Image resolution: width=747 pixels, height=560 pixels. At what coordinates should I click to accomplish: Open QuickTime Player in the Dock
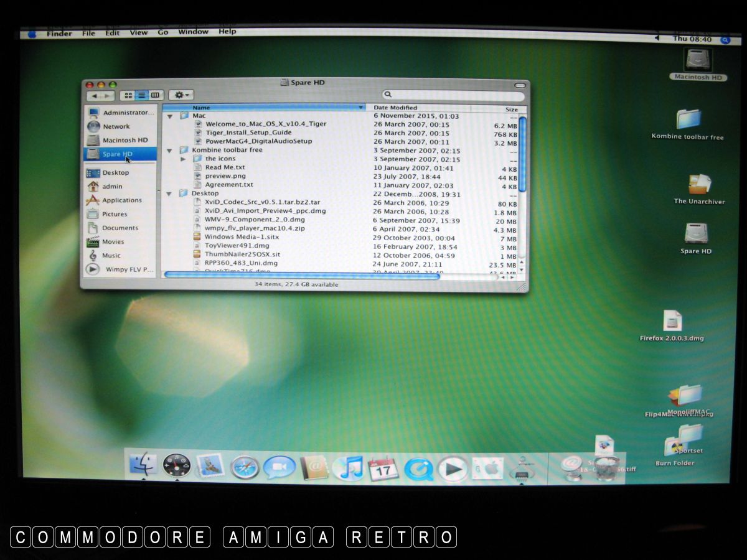coord(418,469)
